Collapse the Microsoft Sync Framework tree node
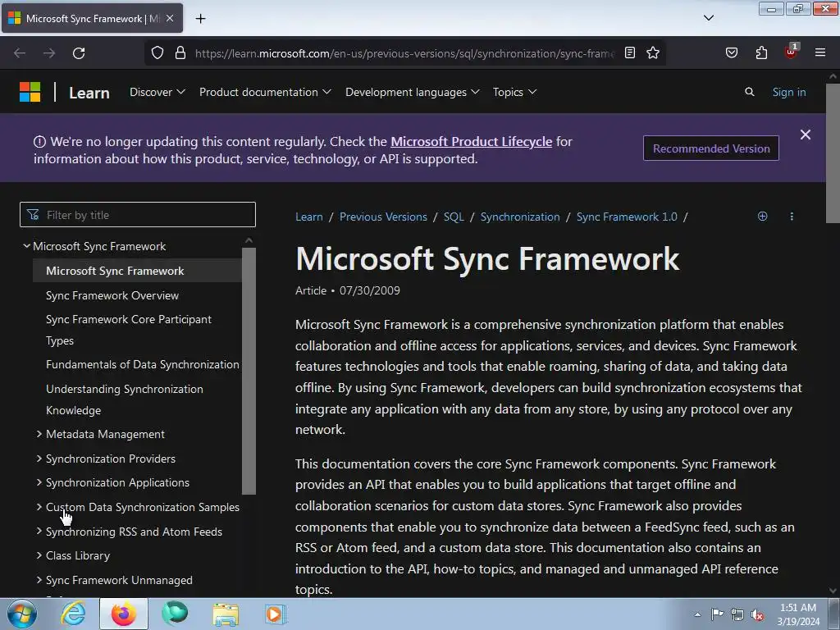Image resolution: width=840 pixels, height=630 pixels. (26, 246)
